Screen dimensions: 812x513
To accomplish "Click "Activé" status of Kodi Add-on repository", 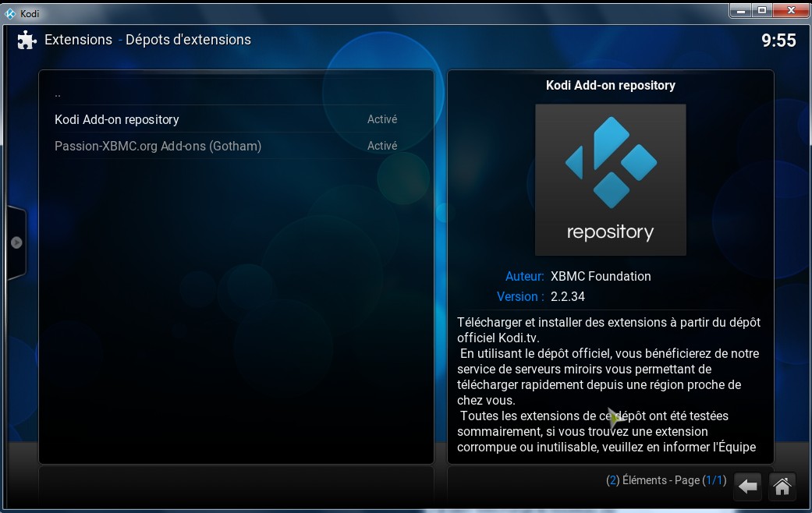I will (382, 119).
